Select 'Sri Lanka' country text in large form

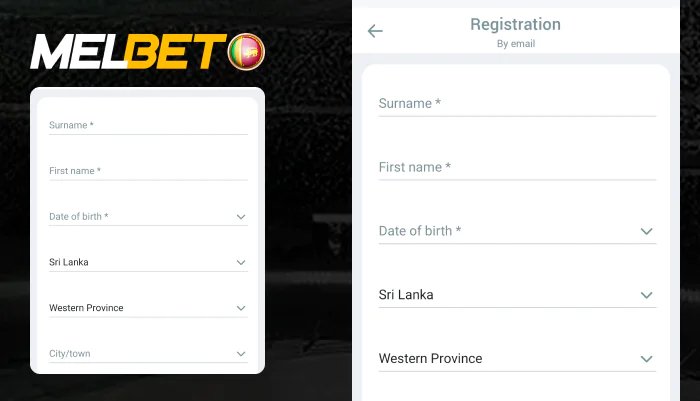pyautogui.click(x=406, y=295)
